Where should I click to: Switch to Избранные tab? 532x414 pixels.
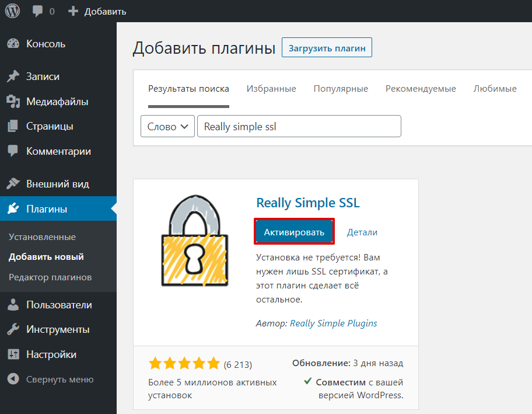[271, 89]
